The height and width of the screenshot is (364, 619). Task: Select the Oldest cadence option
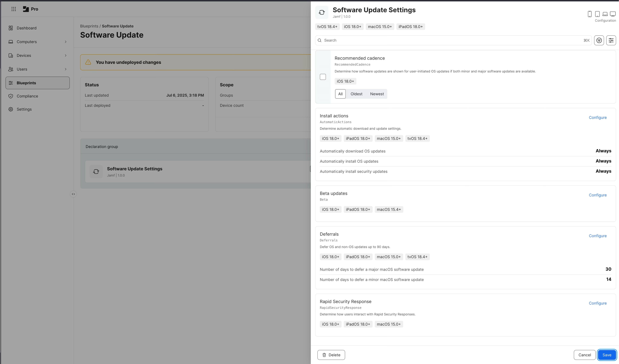pyautogui.click(x=356, y=94)
